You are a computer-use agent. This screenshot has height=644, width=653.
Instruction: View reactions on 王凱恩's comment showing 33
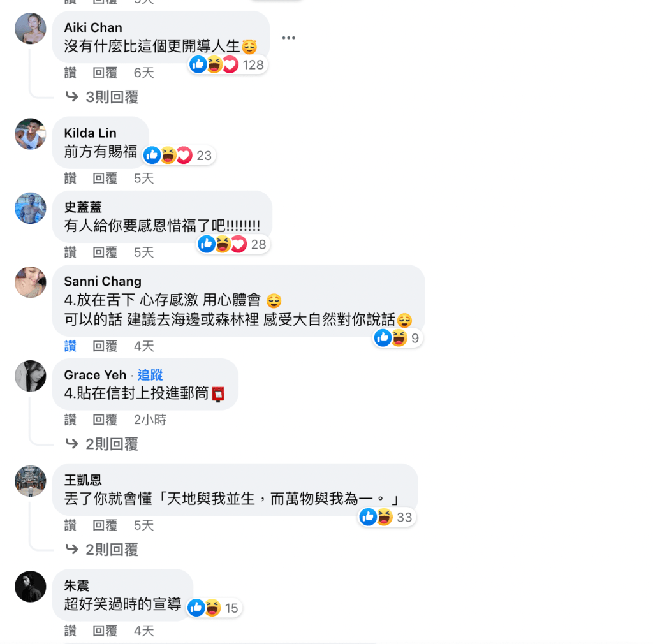click(387, 517)
